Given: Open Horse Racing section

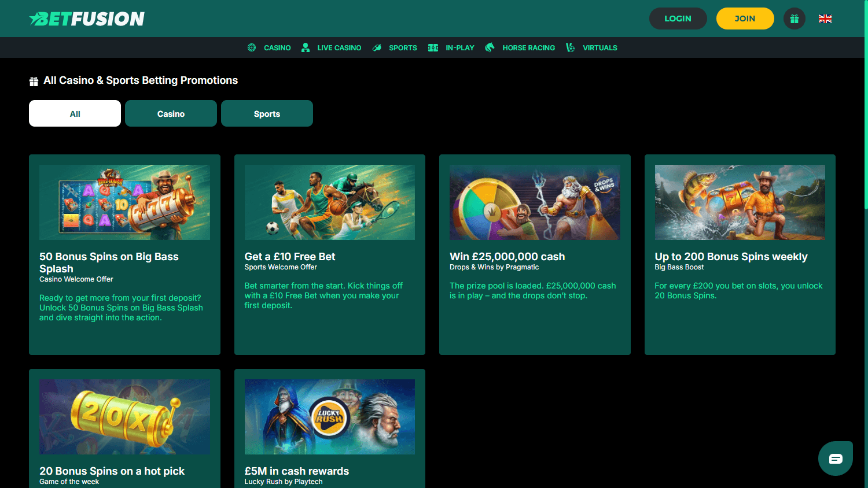Looking at the screenshot, I should [x=528, y=48].
